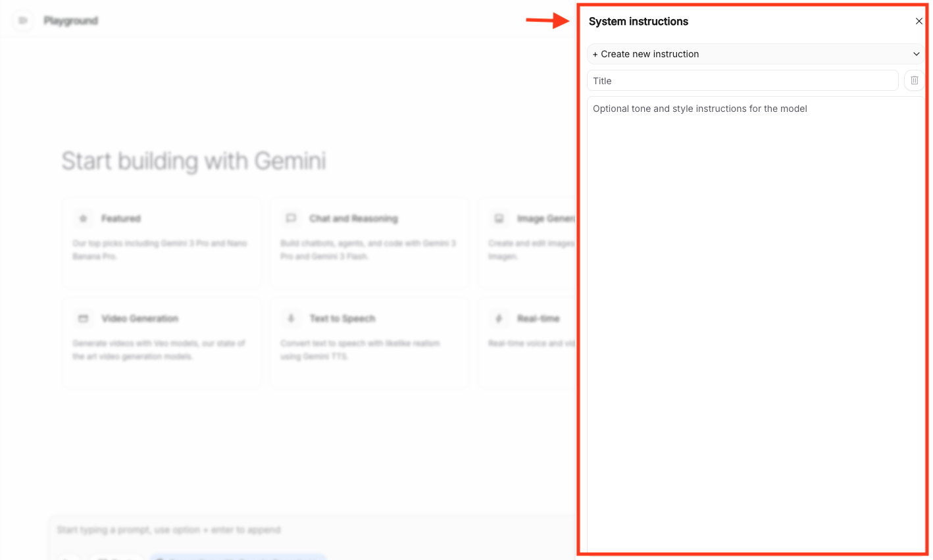Click the star icon on Featured card
The height and width of the screenshot is (560, 933).
coord(83,218)
